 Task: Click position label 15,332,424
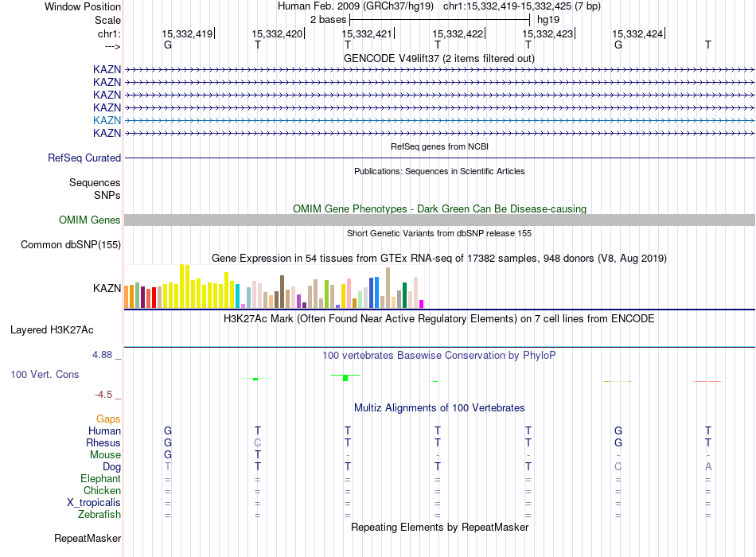tap(637, 33)
